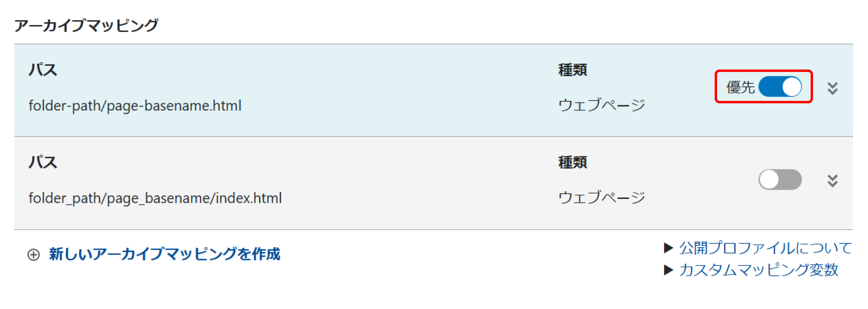The image size is (868, 309).
Task: Click the 優先 label text
Action: (740, 87)
